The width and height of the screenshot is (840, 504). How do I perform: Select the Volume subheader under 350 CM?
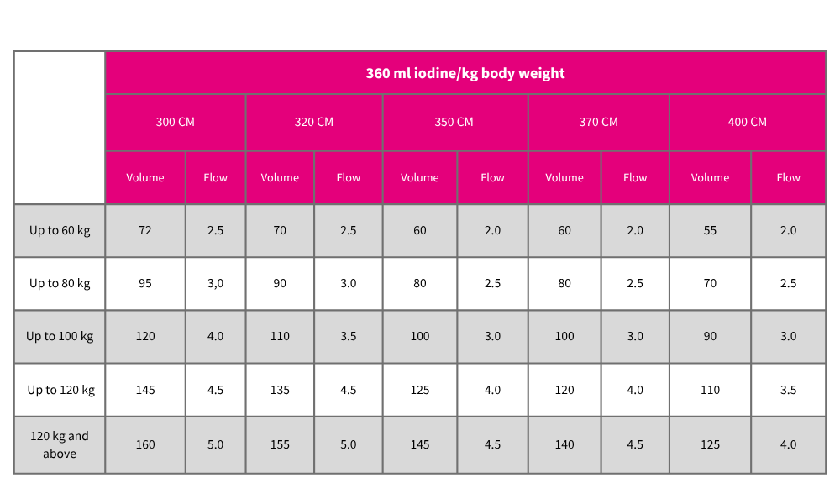pos(419,177)
